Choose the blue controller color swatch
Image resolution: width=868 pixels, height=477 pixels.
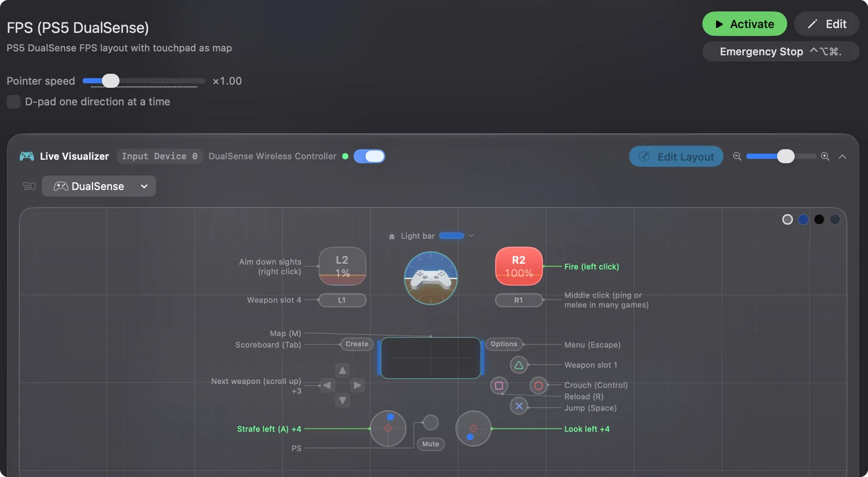click(804, 219)
